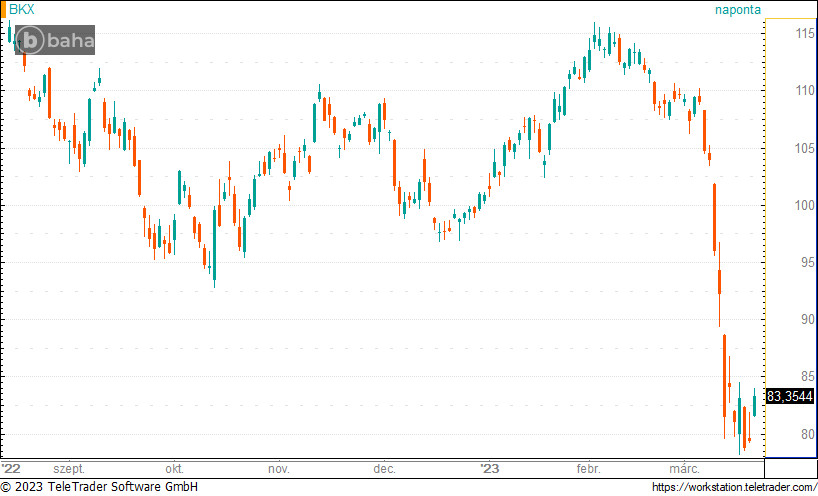This screenshot has width=818, height=496.
Task: Click the 115 price level on the axis
Action: click(x=778, y=35)
